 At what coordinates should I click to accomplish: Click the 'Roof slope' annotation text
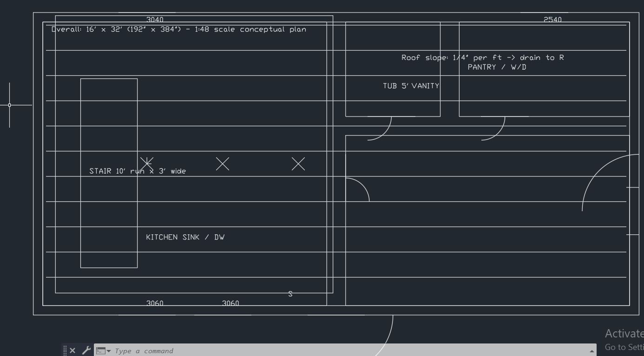(x=482, y=58)
